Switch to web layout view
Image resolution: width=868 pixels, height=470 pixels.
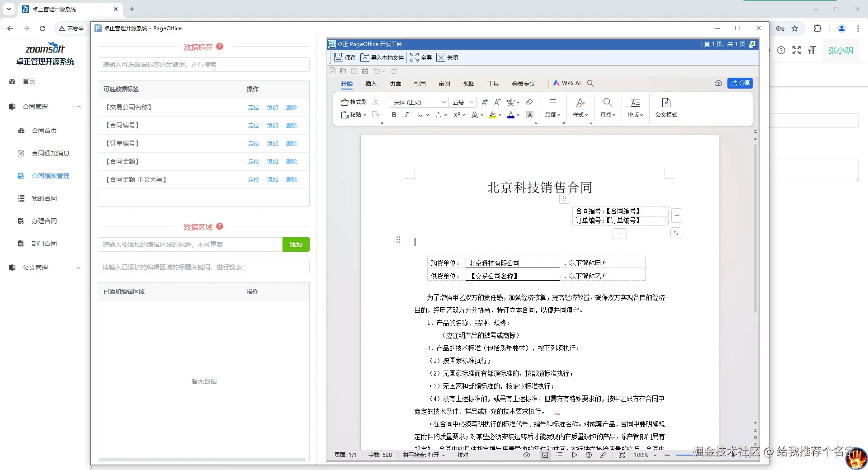coord(589,455)
